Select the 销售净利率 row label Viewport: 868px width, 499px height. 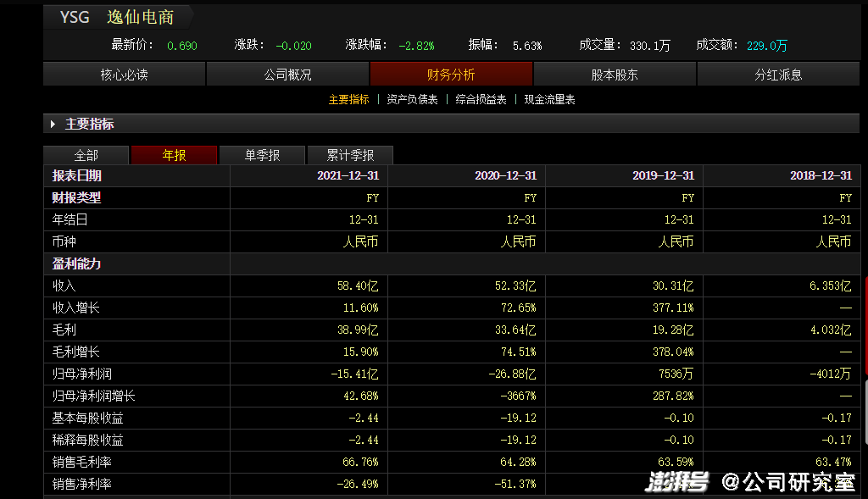click(82, 484)
